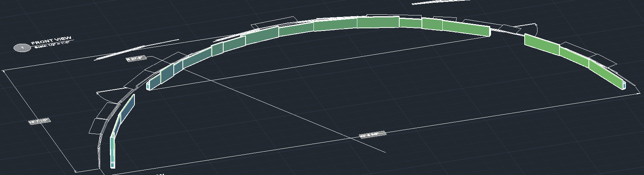Select the R 20'-9" radius dimension label
The height and width of the screenshot is (175, 644).
click(136, 58)
